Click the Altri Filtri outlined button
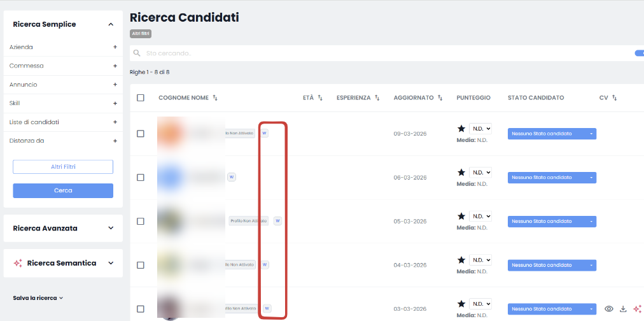644x321 pixels. [63, 167]
